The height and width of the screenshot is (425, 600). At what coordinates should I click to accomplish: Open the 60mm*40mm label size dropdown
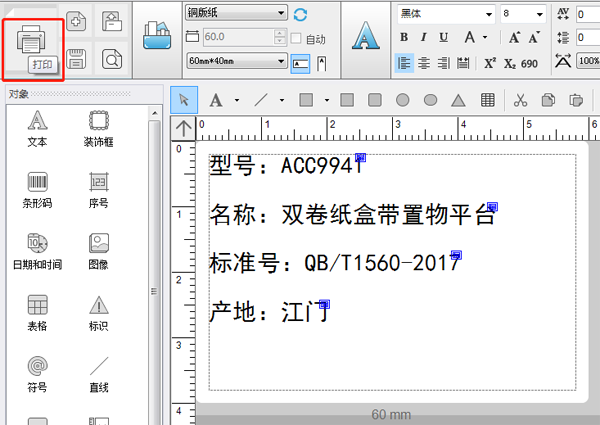point(236,61)
